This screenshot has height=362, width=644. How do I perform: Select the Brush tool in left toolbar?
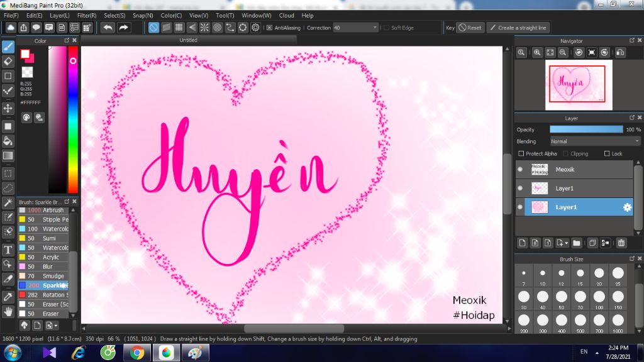pyautogui.click(x=8, y=47)
